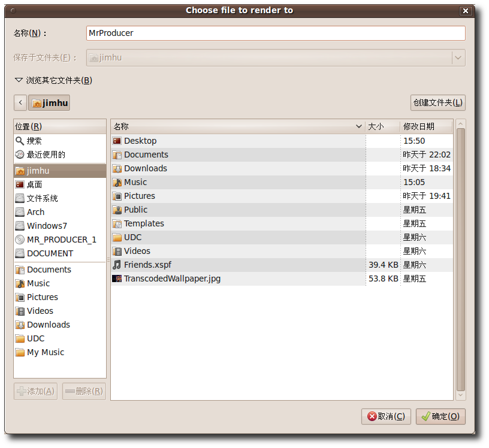Click the Friends.xspf playlist file icon
489x448 pixels.
[x=117, y=265]
